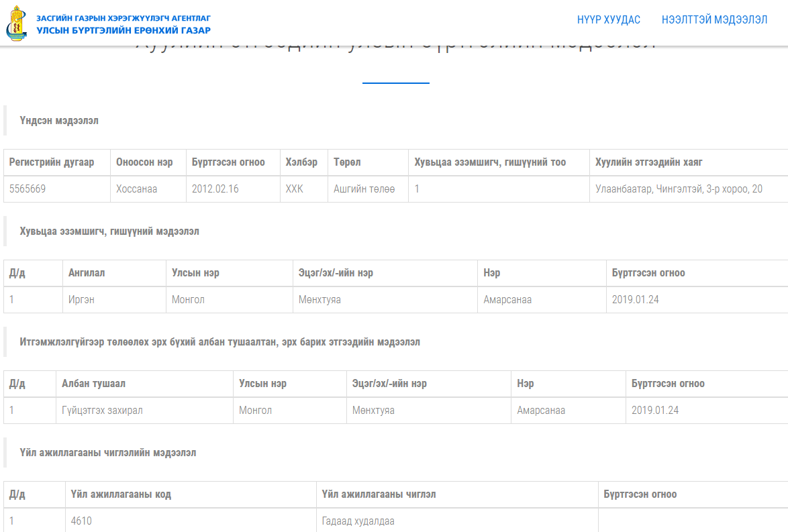The width and height of the screenshot is (788, 532).
Task: Select the legal address Улаанбаатар, Чингэлтэй cell
Action: point(679,189)
